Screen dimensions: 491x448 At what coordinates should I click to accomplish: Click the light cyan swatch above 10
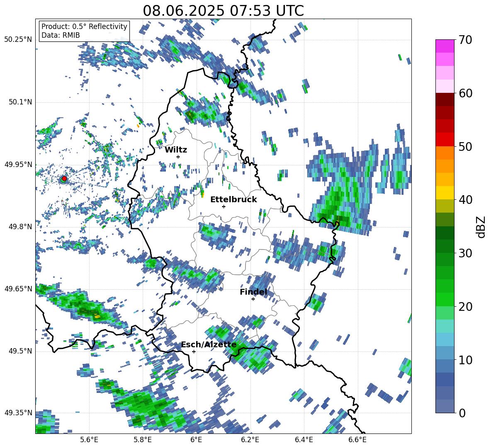(445, 339)
